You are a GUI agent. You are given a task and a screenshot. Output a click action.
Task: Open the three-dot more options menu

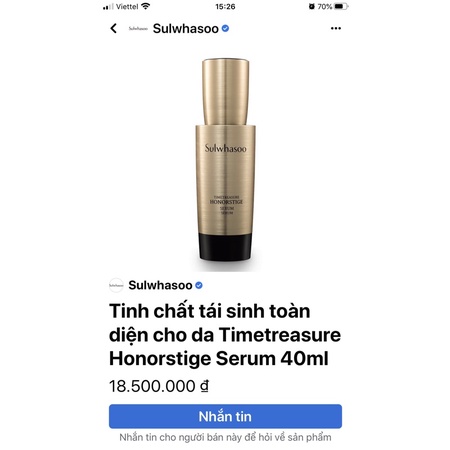pyautogui.click(x=336, y=28)
